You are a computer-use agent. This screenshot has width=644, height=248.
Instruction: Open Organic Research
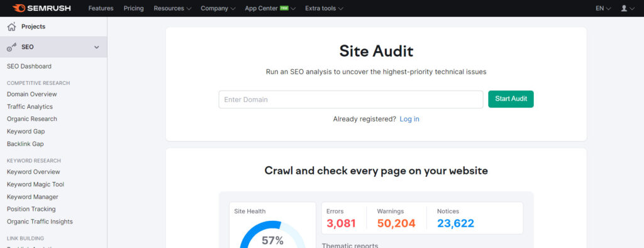click(x=32, y=119)
